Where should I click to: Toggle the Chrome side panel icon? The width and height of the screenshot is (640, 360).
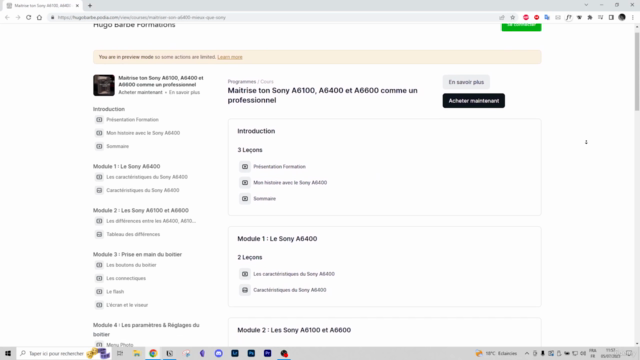pyautogui.click(x=611, y=18)
